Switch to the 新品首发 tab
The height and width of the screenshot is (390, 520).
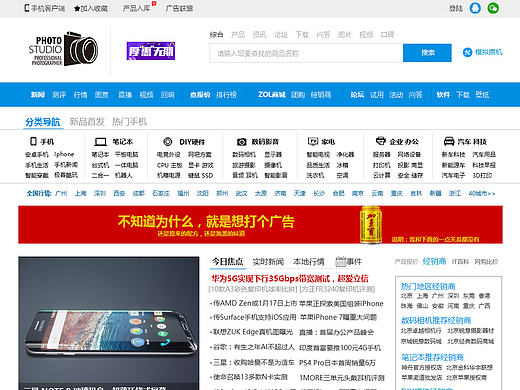[87, 122]
